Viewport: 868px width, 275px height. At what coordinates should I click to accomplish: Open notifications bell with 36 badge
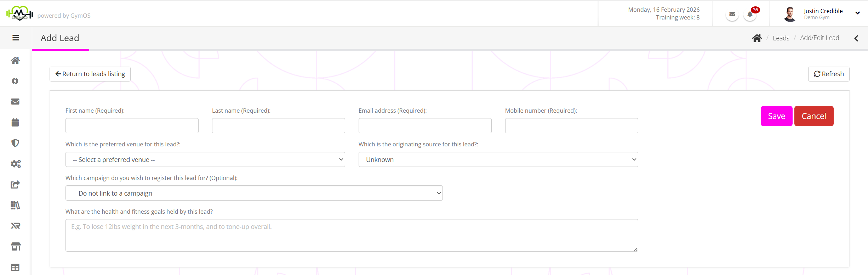(750, 15)
